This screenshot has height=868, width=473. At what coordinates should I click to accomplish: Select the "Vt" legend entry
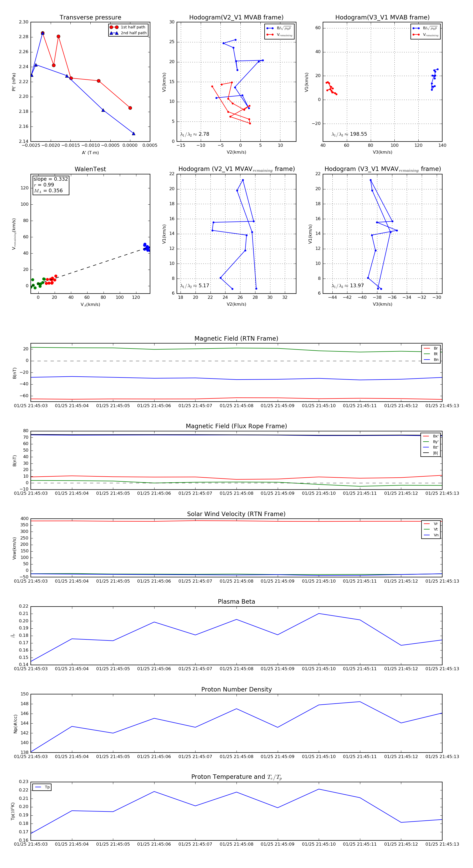pos(431,529)
